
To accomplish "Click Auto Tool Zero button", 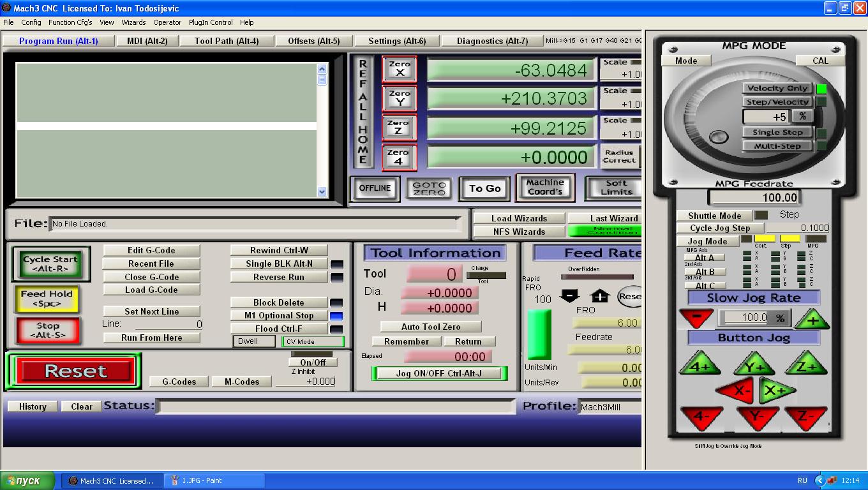I will [x=431, y=327].
